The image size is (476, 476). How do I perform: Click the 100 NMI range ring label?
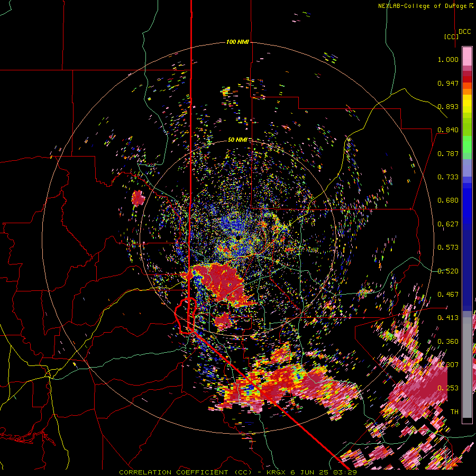click(x=237, y=42)
